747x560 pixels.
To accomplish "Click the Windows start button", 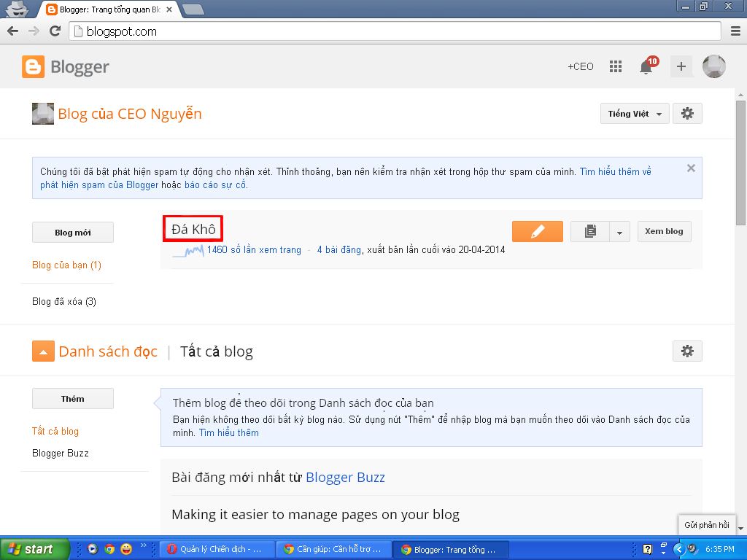I will [x=35, y=549].
